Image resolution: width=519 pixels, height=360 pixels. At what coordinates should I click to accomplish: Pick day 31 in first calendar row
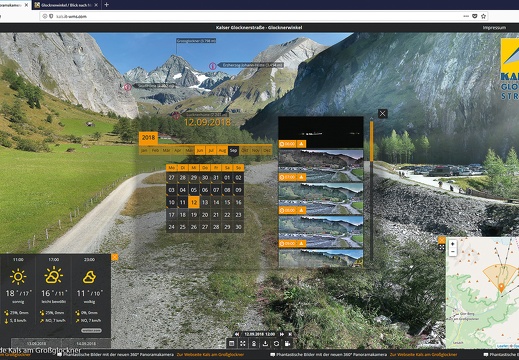pyautogui.click(x=216, y=178)
